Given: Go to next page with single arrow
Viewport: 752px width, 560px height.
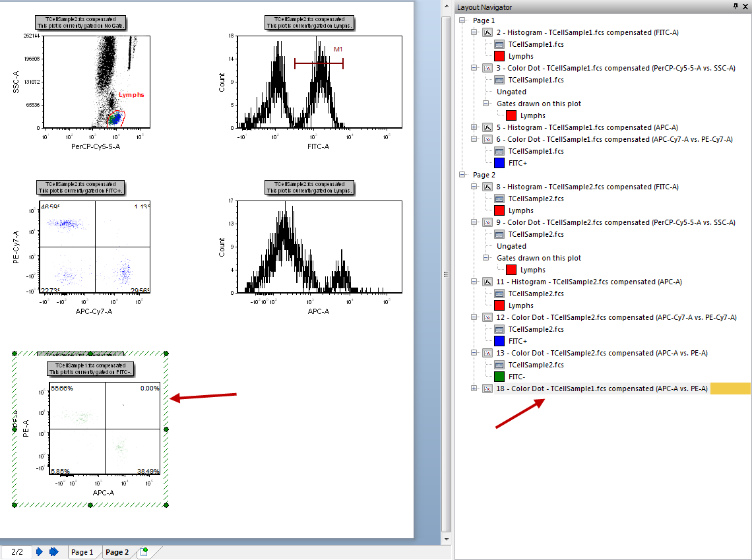Looking at the screenshot, I should coord(40,552).
